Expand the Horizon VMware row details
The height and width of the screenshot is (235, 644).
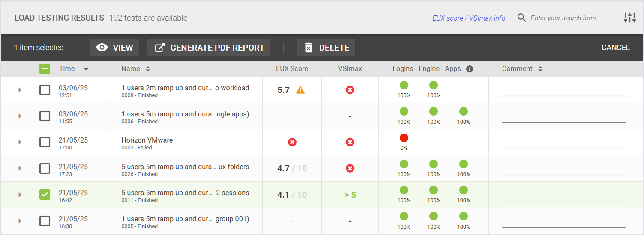pos(20,142)
